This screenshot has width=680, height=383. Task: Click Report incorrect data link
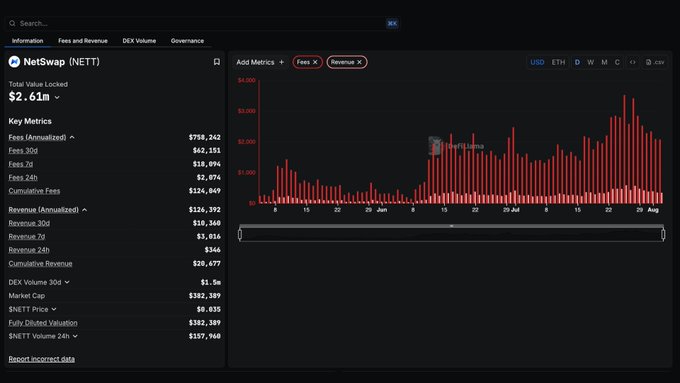pos(42,359)
